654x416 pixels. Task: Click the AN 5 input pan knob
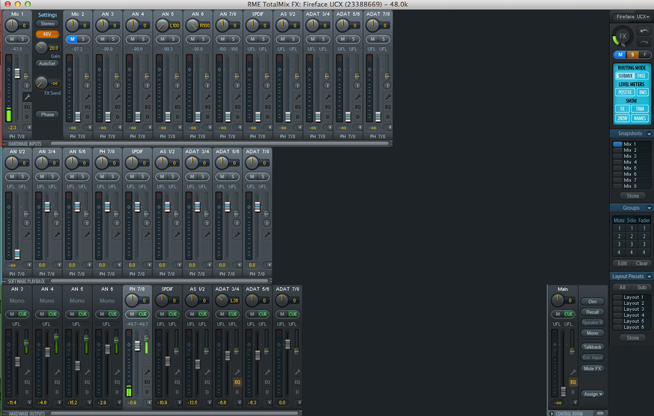pos(162,25)
